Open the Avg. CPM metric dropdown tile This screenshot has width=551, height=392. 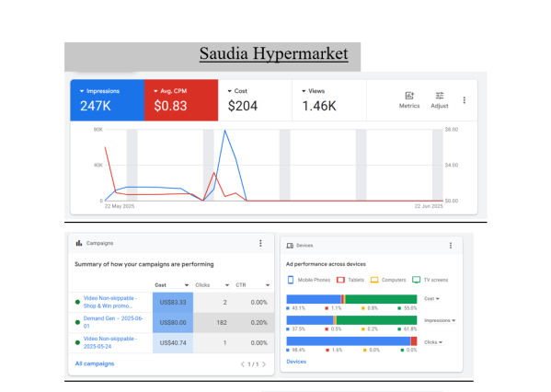tap(181, 100)
